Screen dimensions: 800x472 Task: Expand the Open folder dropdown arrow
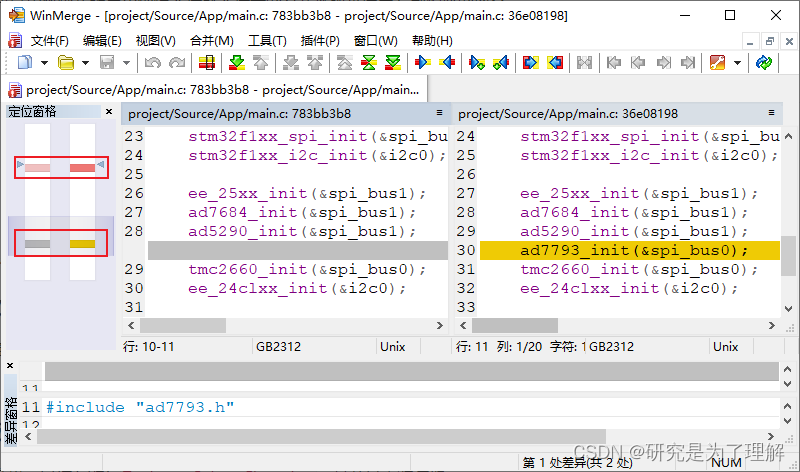(x=85, y=63)
